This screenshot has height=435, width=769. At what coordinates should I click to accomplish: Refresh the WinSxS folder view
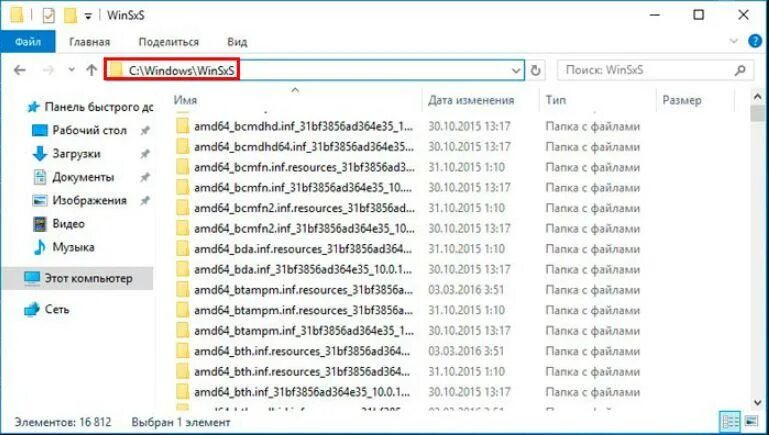536,71
